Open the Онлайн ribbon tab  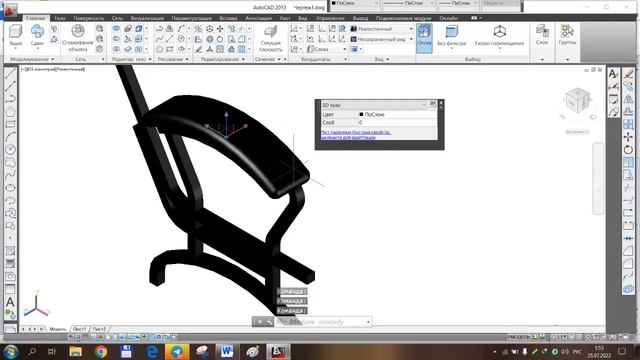tap(449, 18)
